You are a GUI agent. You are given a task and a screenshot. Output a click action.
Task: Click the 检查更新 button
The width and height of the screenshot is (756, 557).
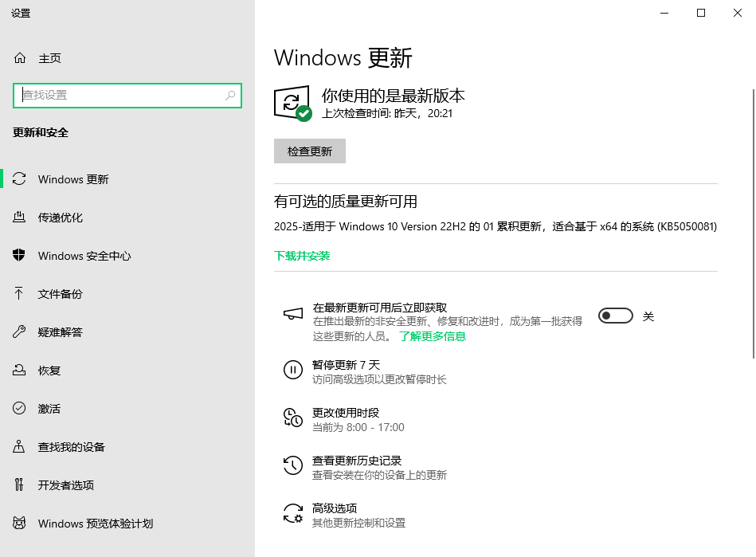pos(310,151)
